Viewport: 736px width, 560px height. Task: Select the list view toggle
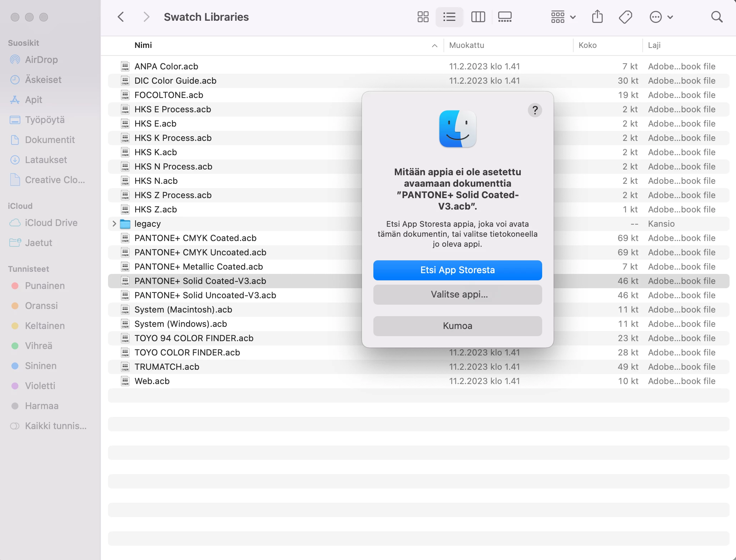(x=449, y=17)
